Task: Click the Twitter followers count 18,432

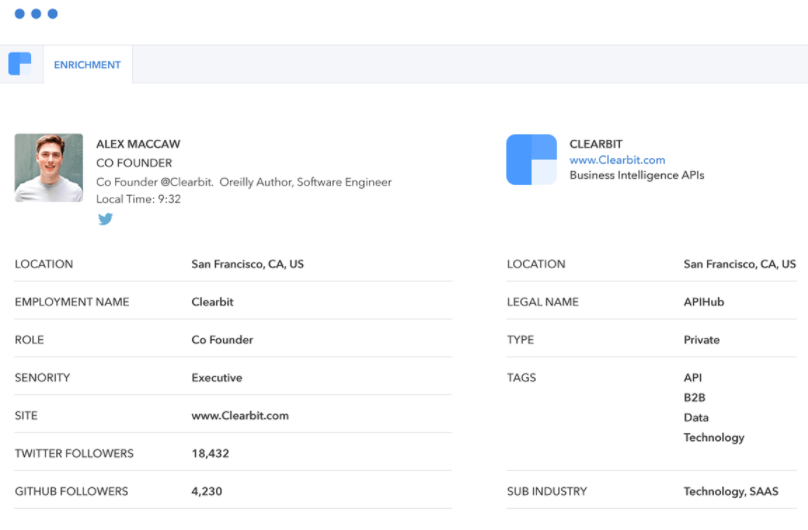Action: pyautogui.click(x=212, y=454)
